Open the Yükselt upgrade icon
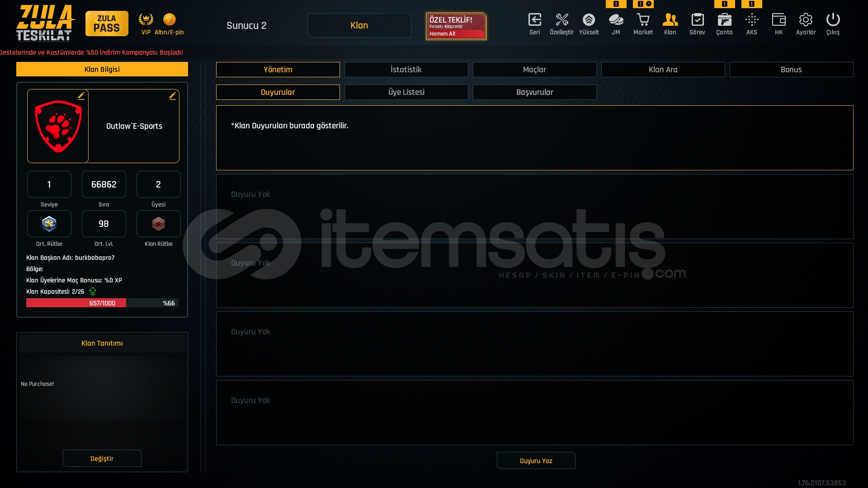Viewport: 868px width, 488px height. pos(589,20)
